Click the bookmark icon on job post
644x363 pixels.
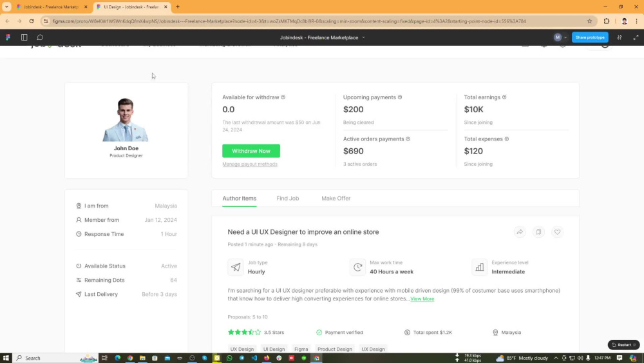(x=538, y=232)
